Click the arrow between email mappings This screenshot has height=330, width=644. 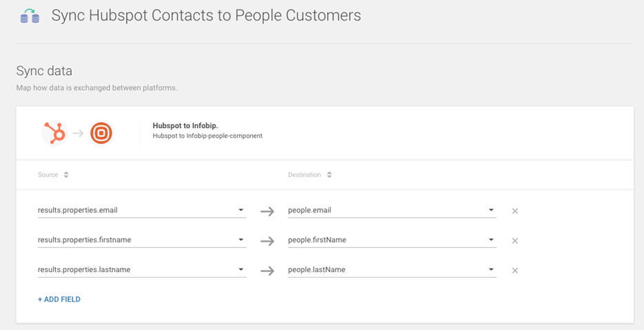coord(268,211)
